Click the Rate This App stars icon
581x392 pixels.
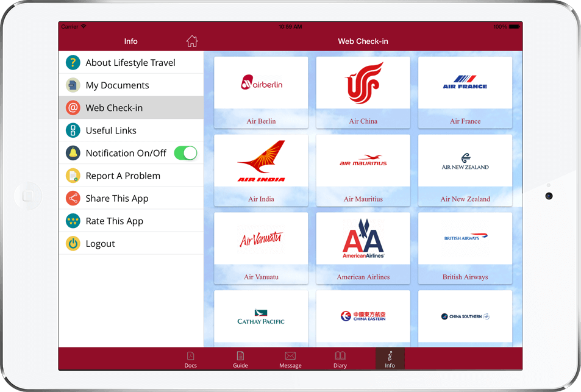[x=73, y=221]
